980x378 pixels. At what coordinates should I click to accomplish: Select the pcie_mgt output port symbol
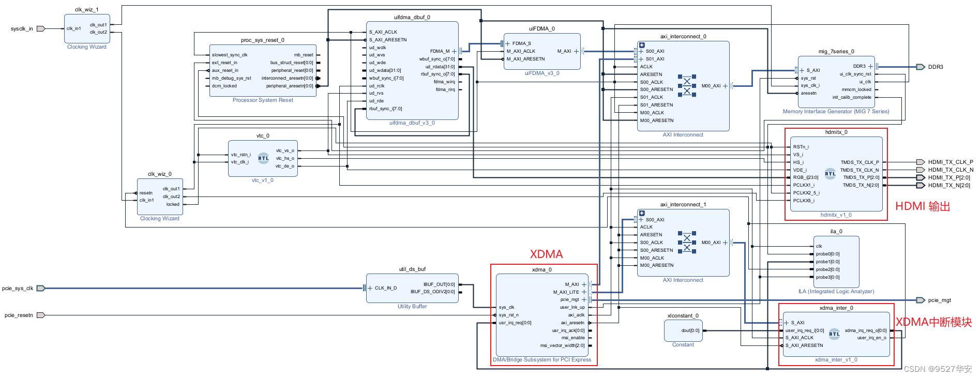click(x=921, y=300)
